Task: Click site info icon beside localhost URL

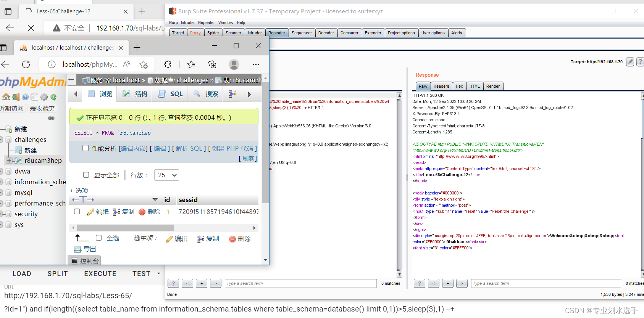Action: pyautogui.click(x=52, y=64)
